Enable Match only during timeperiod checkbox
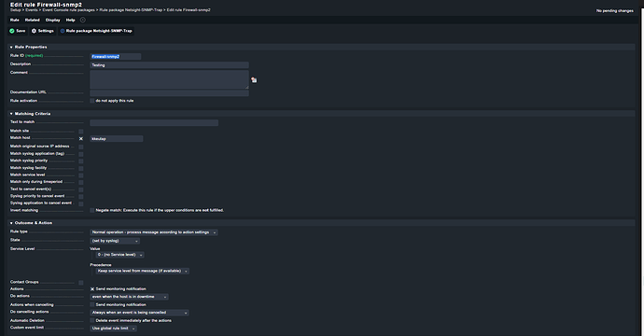 pos(81,182)
